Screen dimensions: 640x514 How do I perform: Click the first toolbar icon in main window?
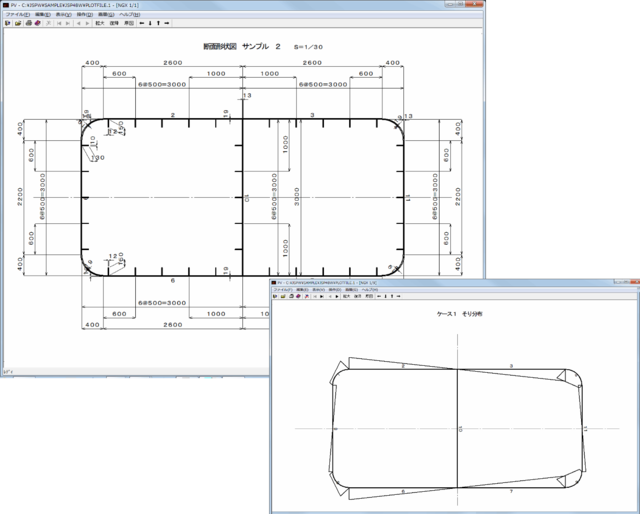(x=6, y=23)
